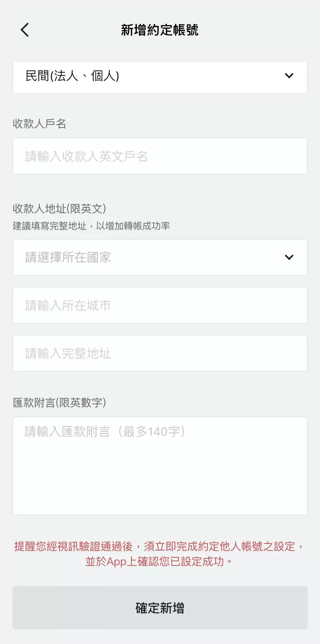Click the 建議填寫完整地址 hint text
The image size is (320, 644).
point(91,226)
